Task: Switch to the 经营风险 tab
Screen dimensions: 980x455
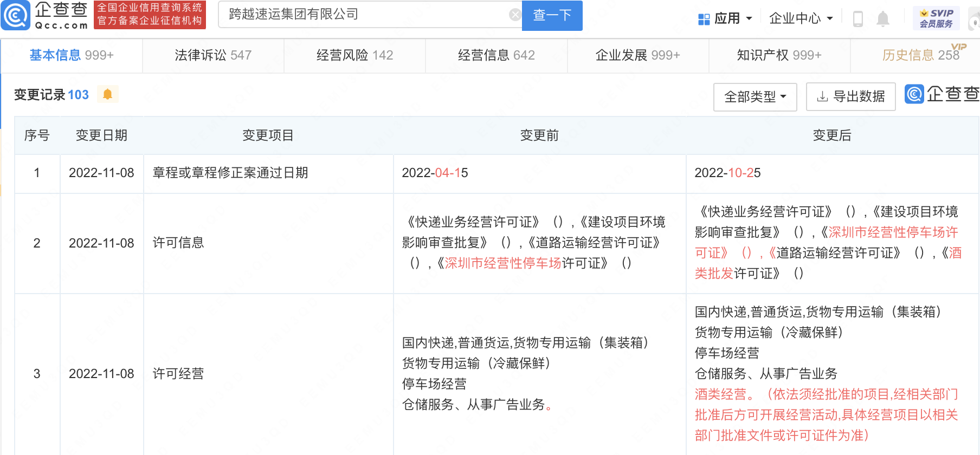Action: (x=354, y=55)
